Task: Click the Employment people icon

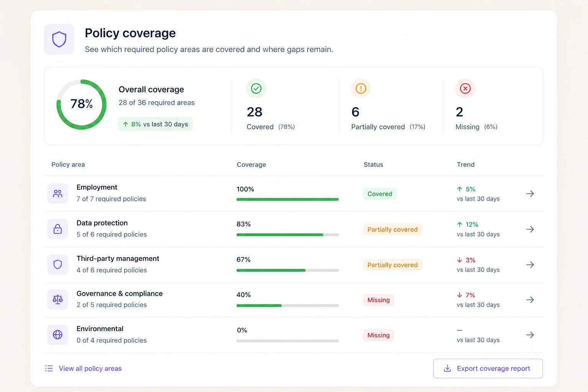Action: pos(58,194)
